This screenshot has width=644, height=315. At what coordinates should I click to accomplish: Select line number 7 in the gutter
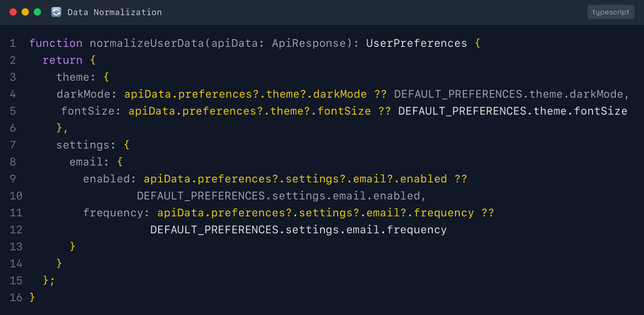[13, 145]
